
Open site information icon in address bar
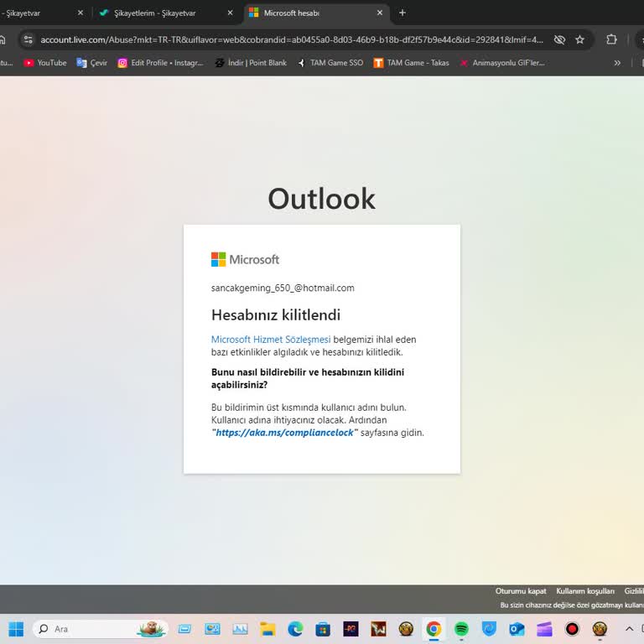coord(28,40)
